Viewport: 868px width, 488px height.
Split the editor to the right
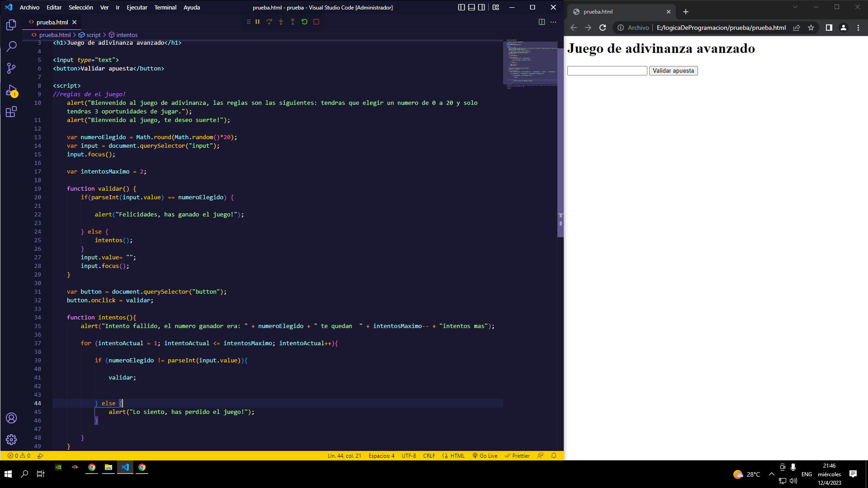coord(542,22)
